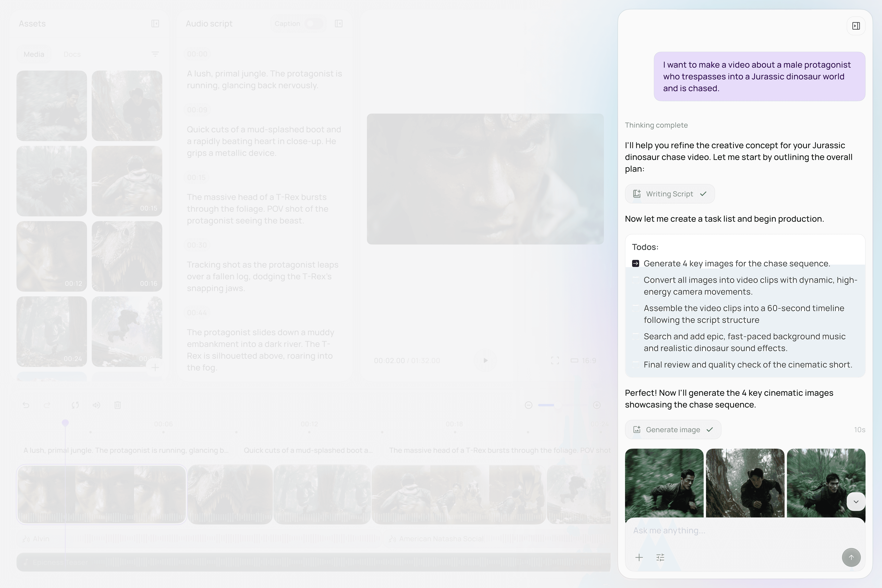Click the first todo item status checkbox
882x588 pixels.
pos(635,264)
